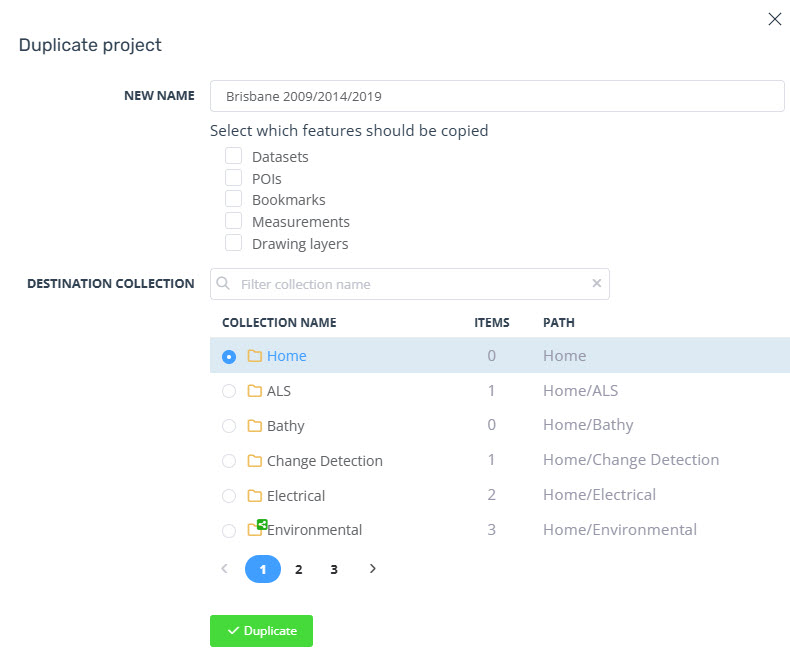Click the Home/ALS path text

(580, 390)
